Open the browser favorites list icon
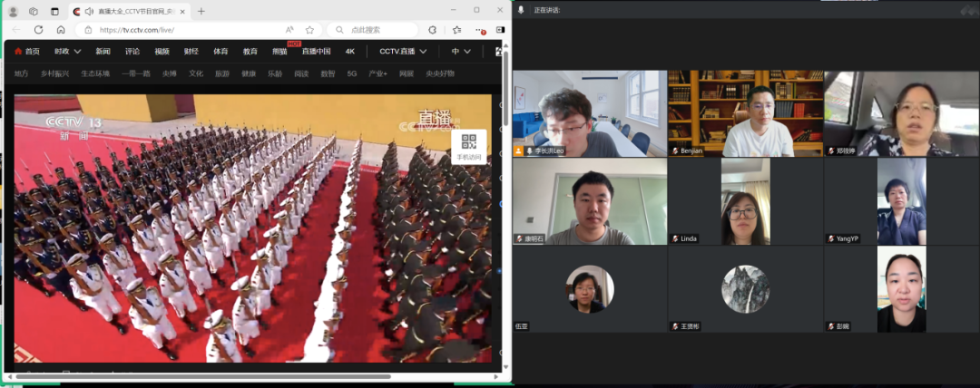The width and height of the screenshot is (980, 388). pyautogui.click(x=455, y=30)
